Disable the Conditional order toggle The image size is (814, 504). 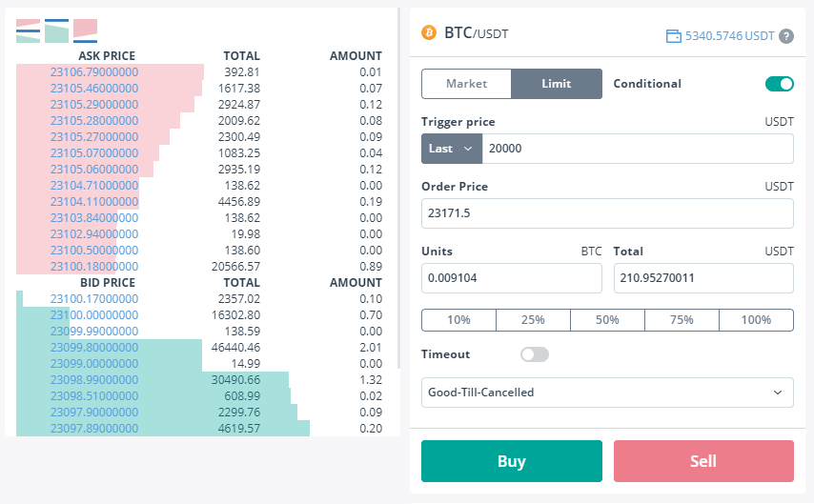(x=779, y=84)
